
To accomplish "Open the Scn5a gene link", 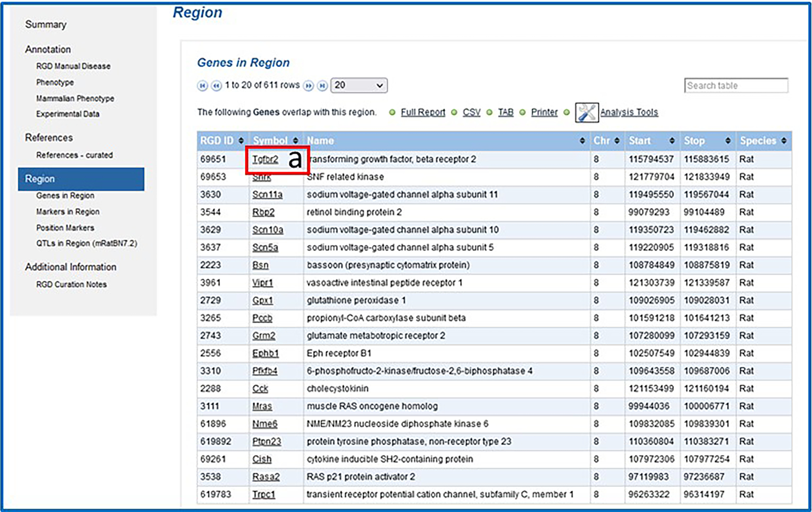I will click(265, 247).
